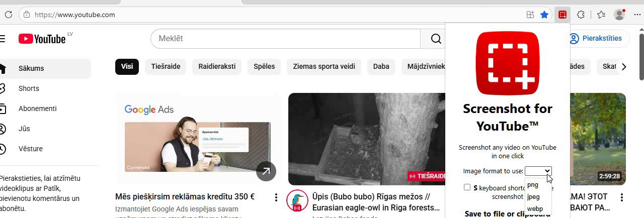This screenshot has width=644, height=218.
Task: Toggle the S keyboard shortcut checkbox
Action: tap(467, 187)
